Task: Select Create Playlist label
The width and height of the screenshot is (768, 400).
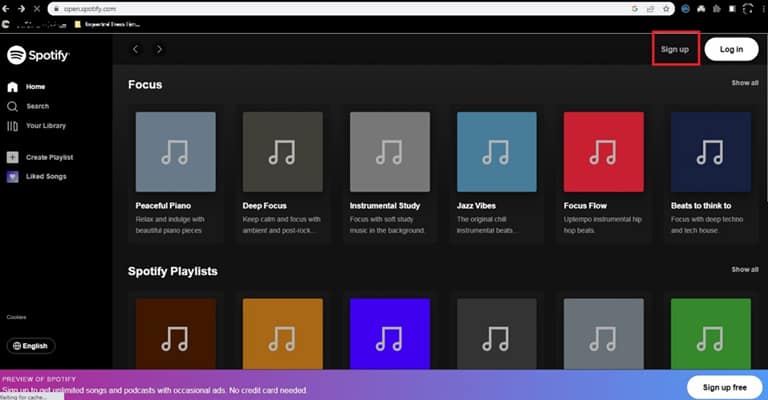Action: (49, 157)
